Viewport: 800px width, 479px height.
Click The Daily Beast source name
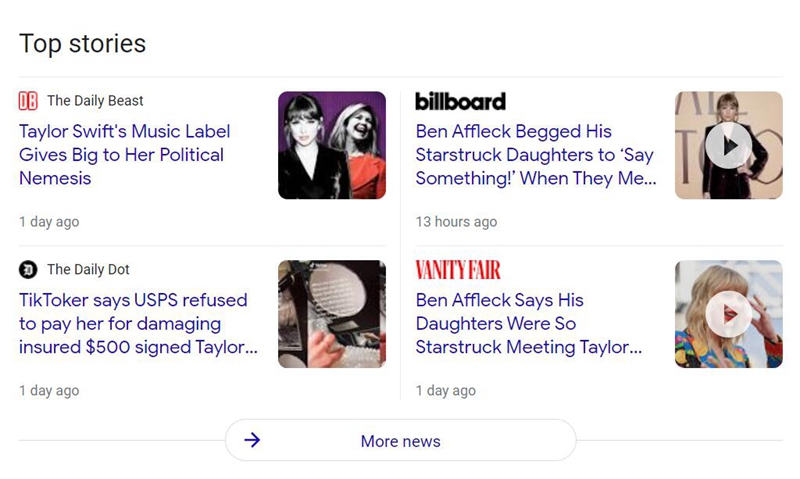(95, 101)
